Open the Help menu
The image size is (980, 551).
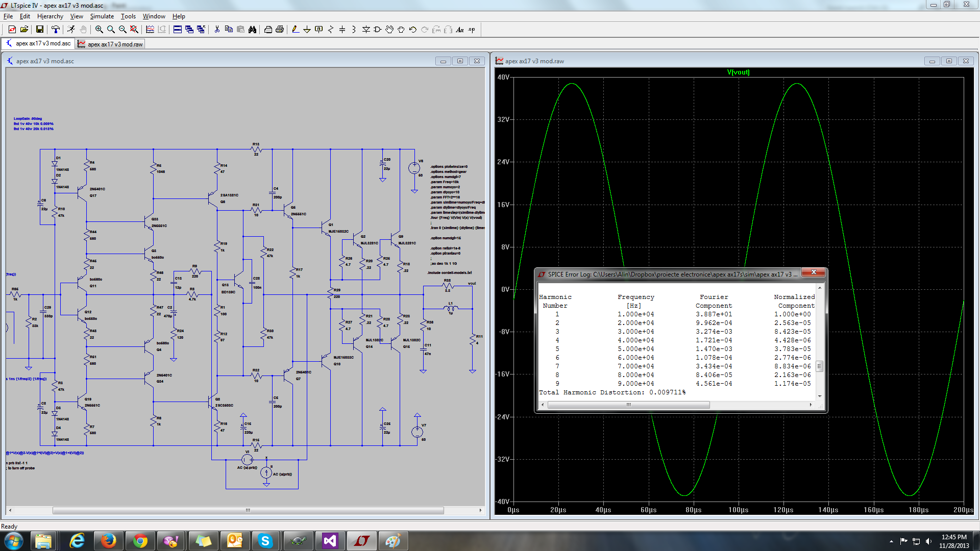[x=179, y=16]
